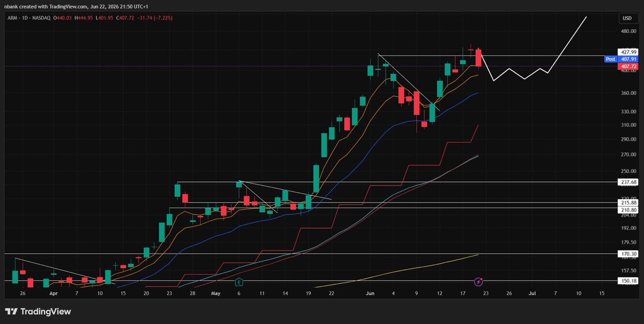Click the 19 date label on time axis

point(308,293)
